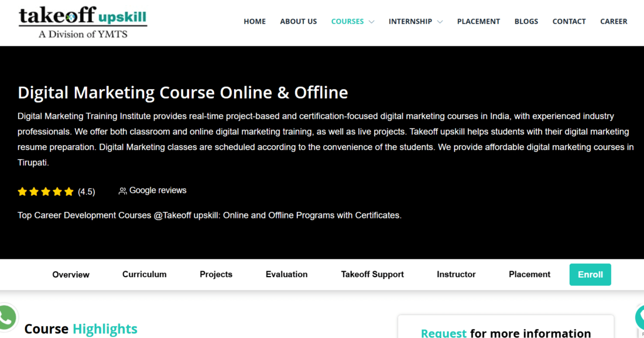Viewport: 644px width, 338px height.
Task: Open the Contact page
Action: pos(568,21)
